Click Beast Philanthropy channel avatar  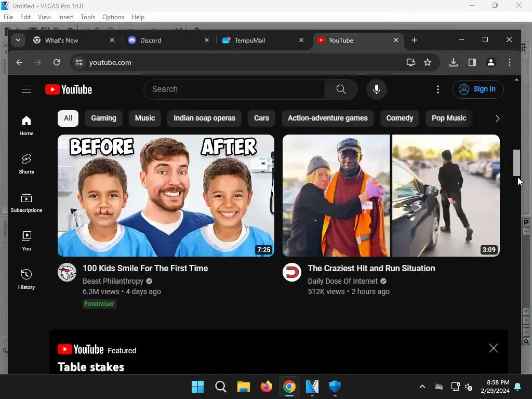click(x=67, y=272)
